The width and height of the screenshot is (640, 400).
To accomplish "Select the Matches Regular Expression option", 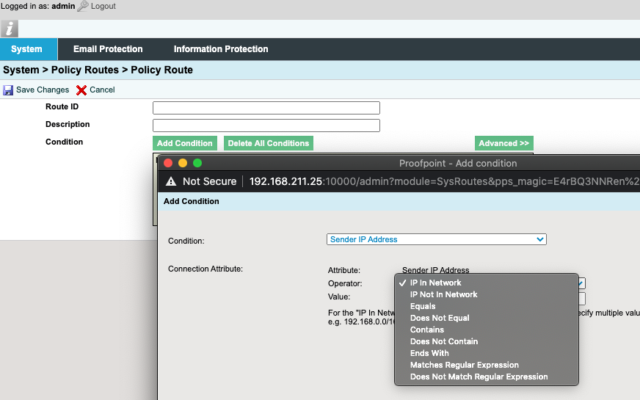I will [x=486, y=365].
